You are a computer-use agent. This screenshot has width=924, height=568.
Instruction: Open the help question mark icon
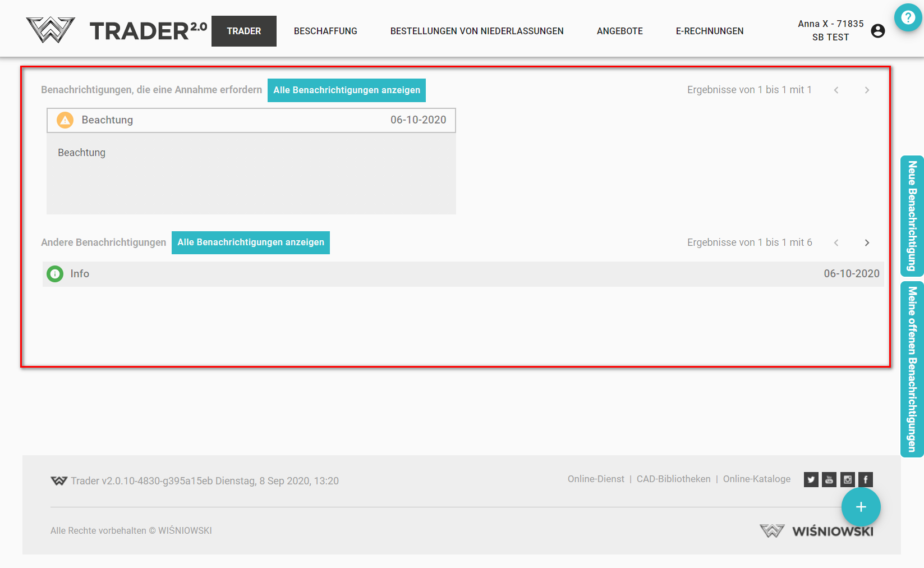tap(908, 17)
